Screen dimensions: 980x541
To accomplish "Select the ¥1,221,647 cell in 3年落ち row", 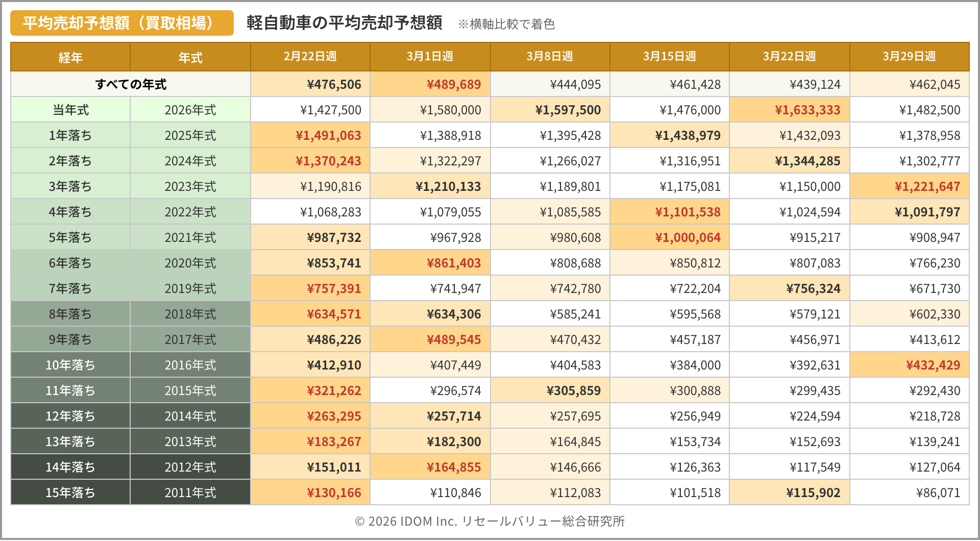I will 927,186.
